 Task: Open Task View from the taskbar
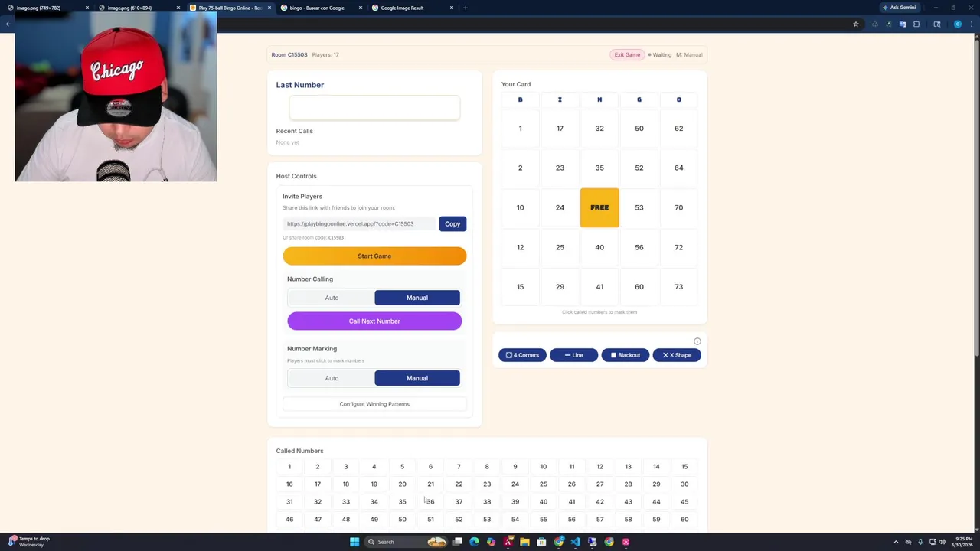click(458, 542)
